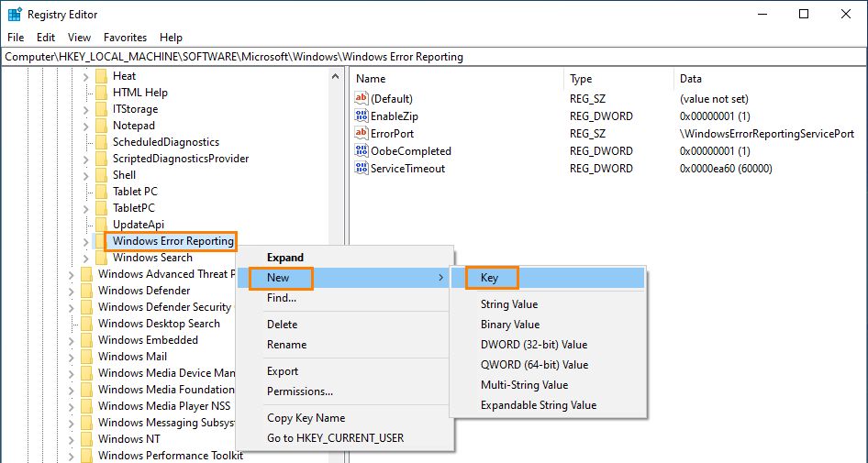Choose Multi-String Value in New submenu
Viewport: 868px width, 463px height.
(548, 385)
